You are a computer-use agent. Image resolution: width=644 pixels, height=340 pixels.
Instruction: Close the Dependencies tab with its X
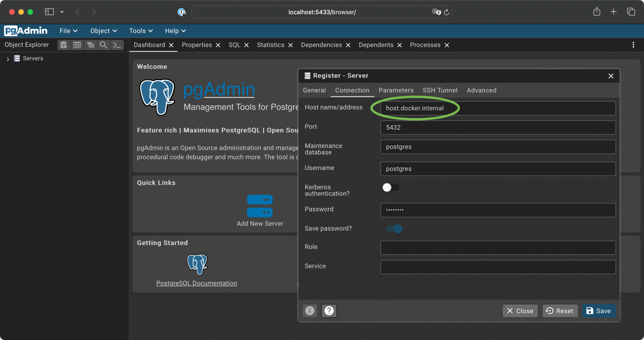[348, 45]
